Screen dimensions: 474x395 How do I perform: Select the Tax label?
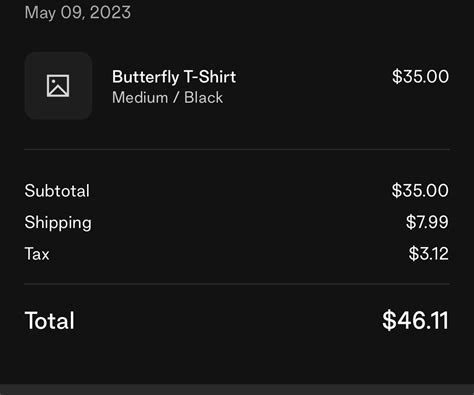[37, 254]
